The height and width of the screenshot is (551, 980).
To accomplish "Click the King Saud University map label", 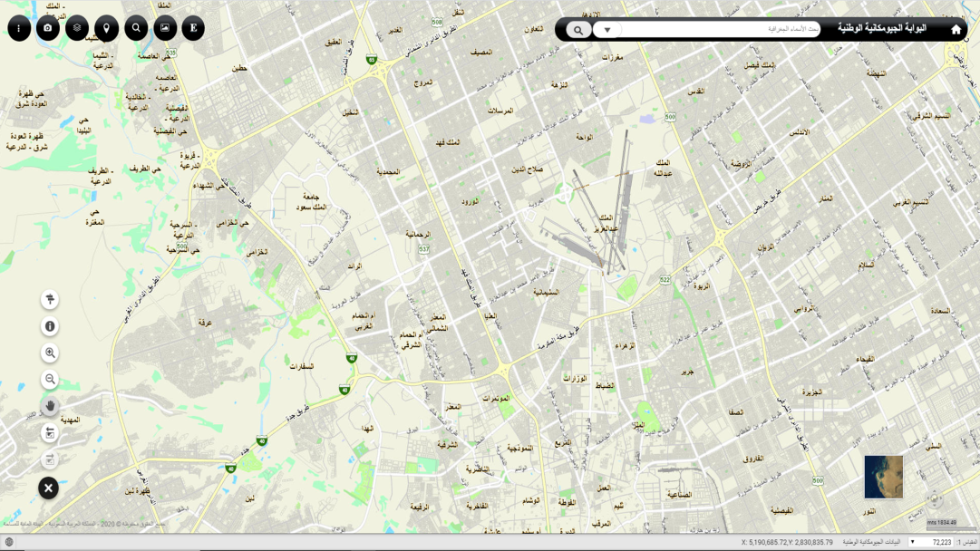I will (311, 202).
